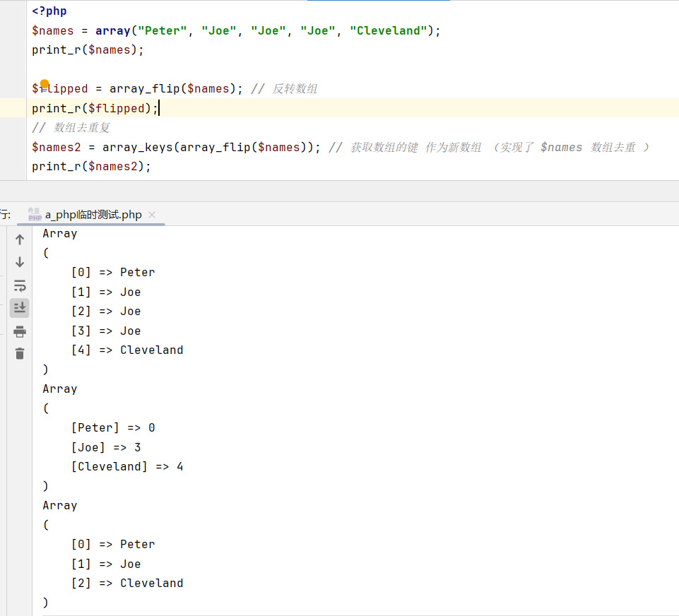Screen dimensions: 679x616
Task: Toggle scroll to end of console output
Action: tap(20, 308)
